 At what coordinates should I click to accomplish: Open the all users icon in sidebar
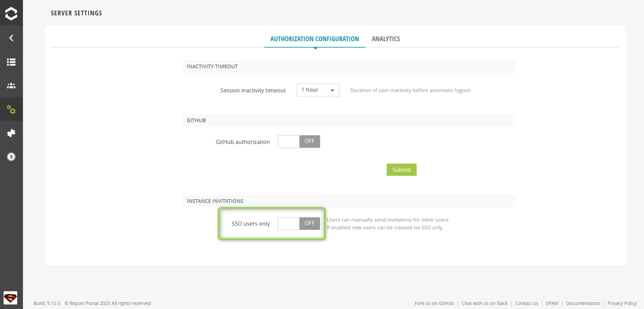(11, 86)
